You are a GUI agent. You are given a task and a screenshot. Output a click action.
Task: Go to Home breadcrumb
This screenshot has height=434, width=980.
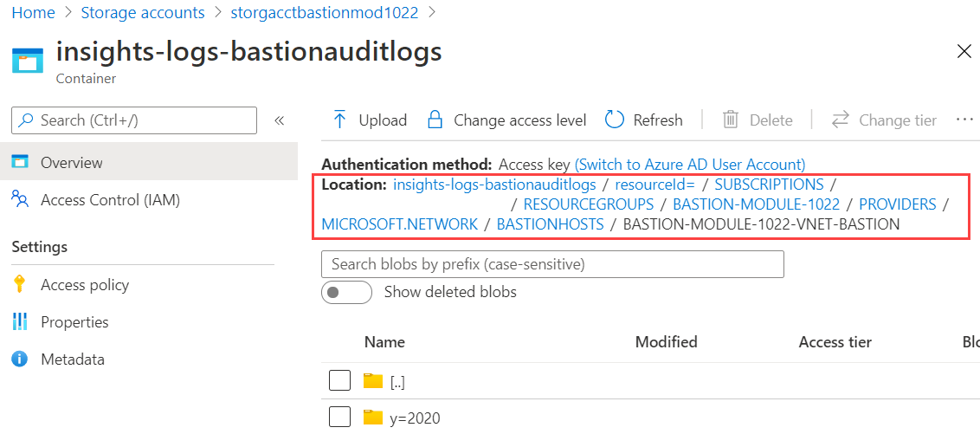pos(33,12)
